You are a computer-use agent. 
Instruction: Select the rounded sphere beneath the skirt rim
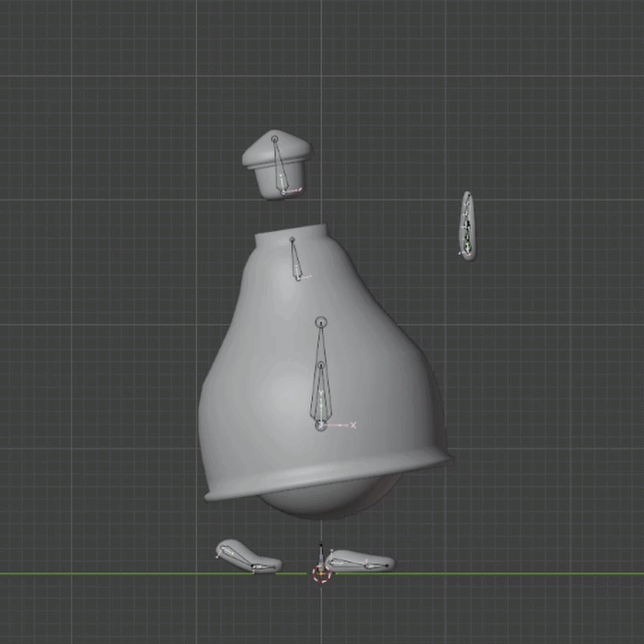[328, 499]
